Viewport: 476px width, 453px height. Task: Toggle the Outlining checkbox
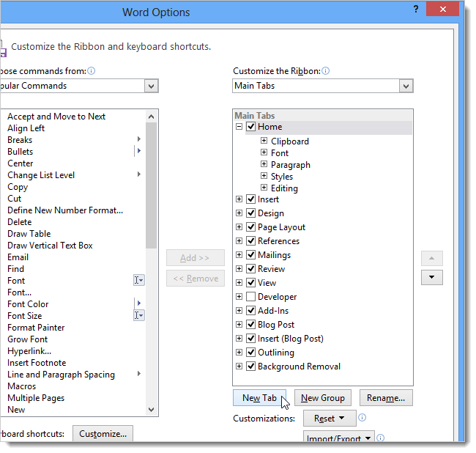point(250,352)
